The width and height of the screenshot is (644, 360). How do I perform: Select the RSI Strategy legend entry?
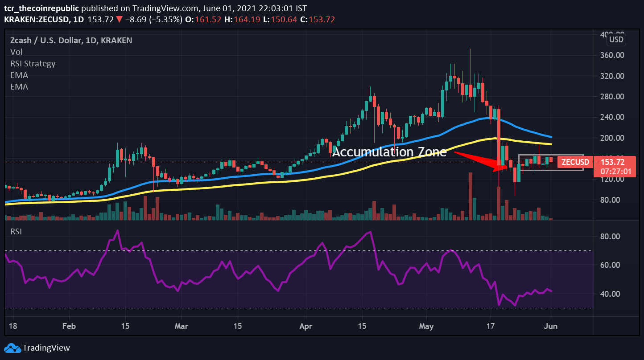coord(33,64)
